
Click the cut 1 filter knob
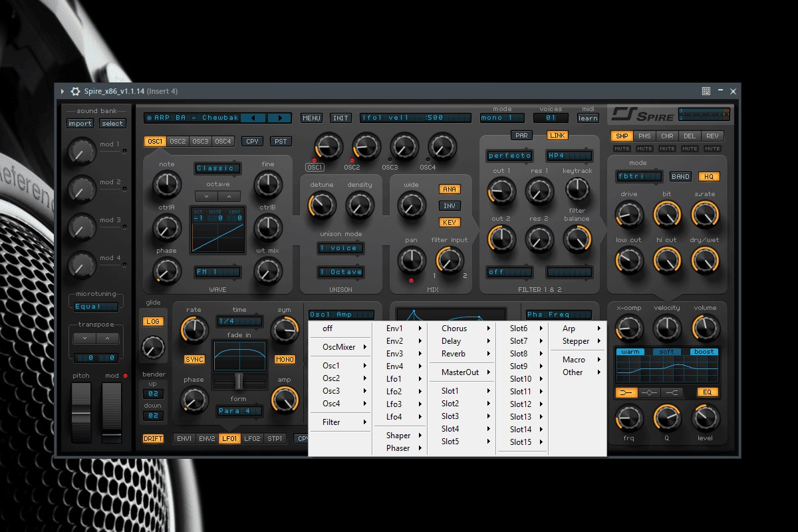click(501, 191)
